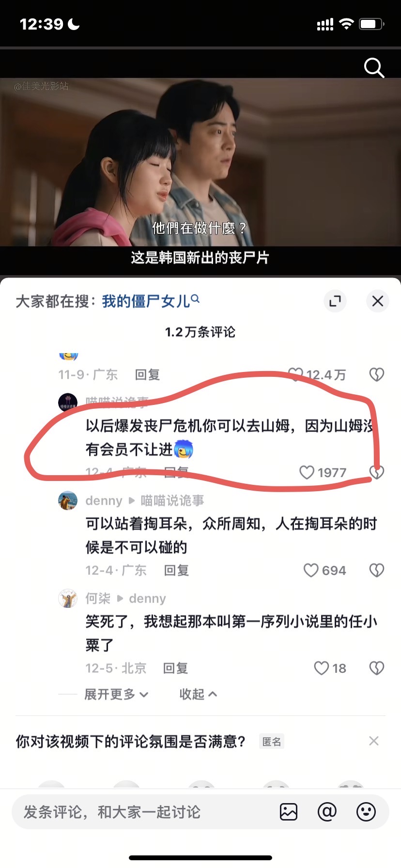Open search via the magnifier icon

coord(374,68)
